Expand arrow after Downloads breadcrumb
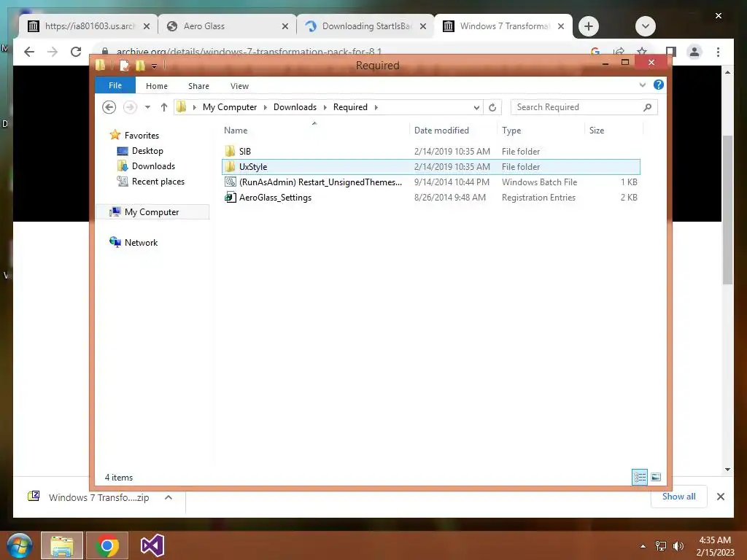 click(x=325, y=107)
